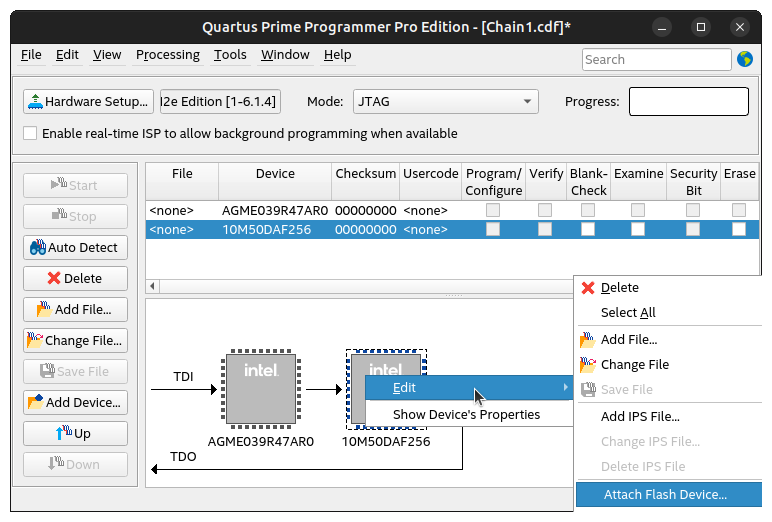Click Add File button in left panel
Image resolution: width=772 pixels, height=522 pixels.
click(75, 309)
